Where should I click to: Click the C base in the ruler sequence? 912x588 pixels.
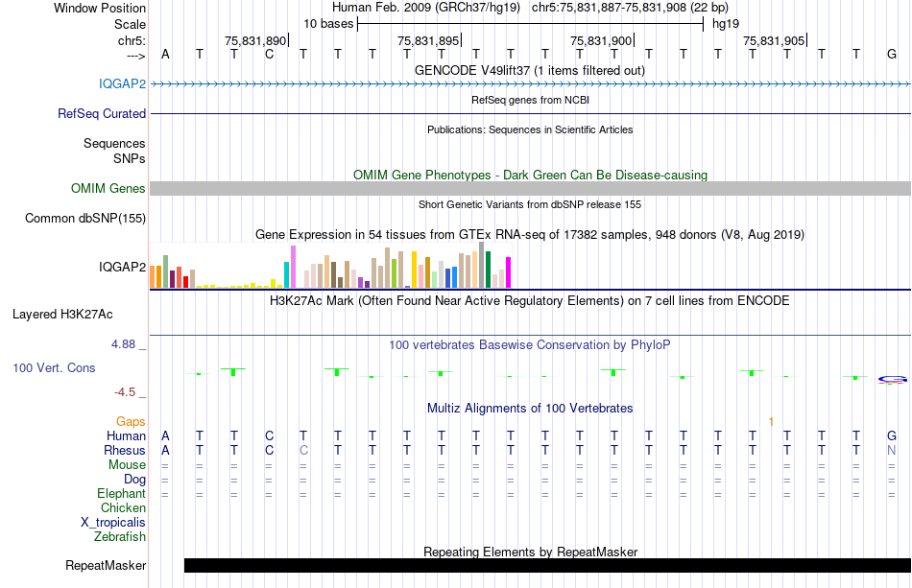[269, 54]
